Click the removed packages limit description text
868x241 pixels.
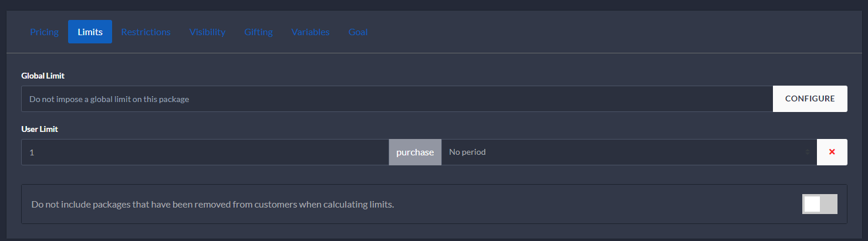point(212,205)
